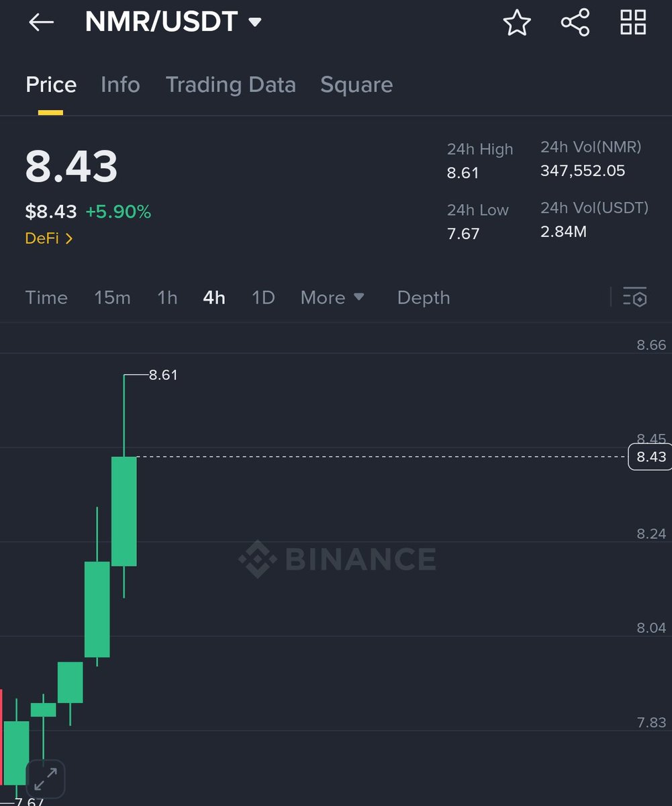The height and width of the screenshot is (806, 672).
Task: Select the 1D chart interval
Action: (263, 298)
